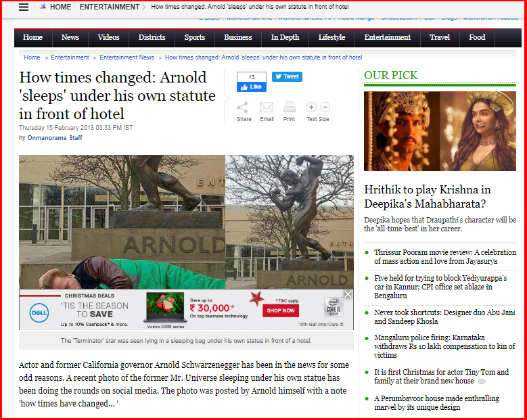Open the Entertainment navigation tab
The width and height of the screenshot is (527, 420).
tap(387, 37)
